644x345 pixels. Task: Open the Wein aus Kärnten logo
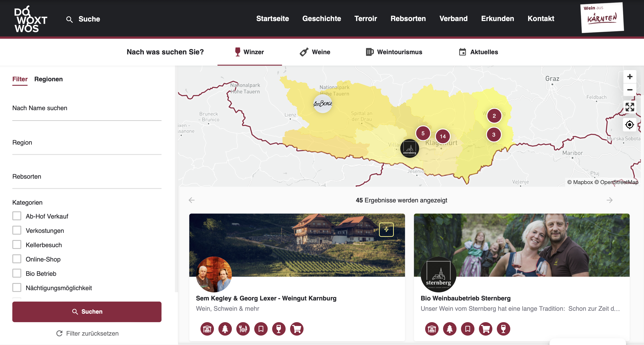point(602,17)
